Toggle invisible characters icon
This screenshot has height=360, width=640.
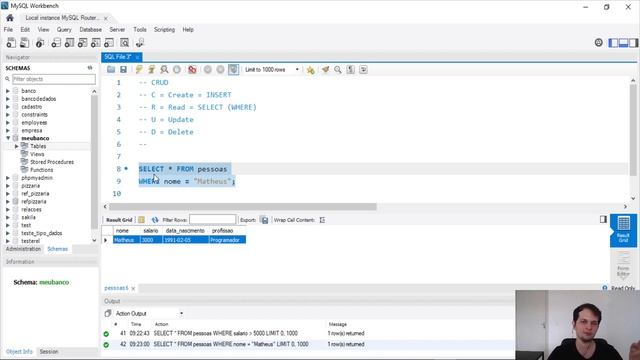click(x=351, y=70)
